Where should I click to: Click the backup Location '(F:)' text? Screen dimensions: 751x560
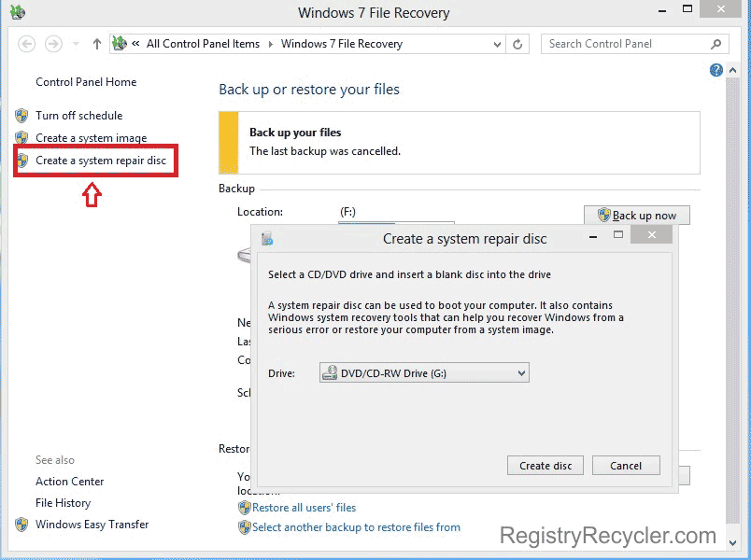click(x=347, y=212)
